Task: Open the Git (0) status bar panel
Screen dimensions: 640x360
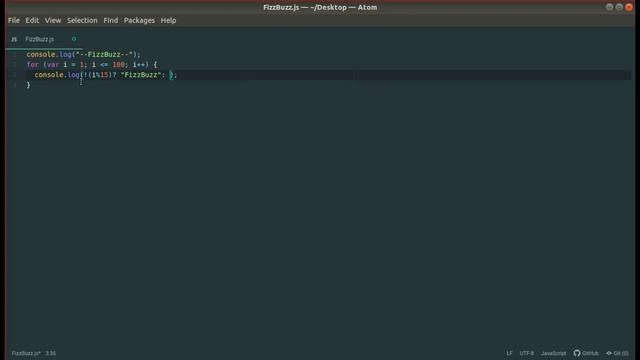Action: [x=617, y=353]
